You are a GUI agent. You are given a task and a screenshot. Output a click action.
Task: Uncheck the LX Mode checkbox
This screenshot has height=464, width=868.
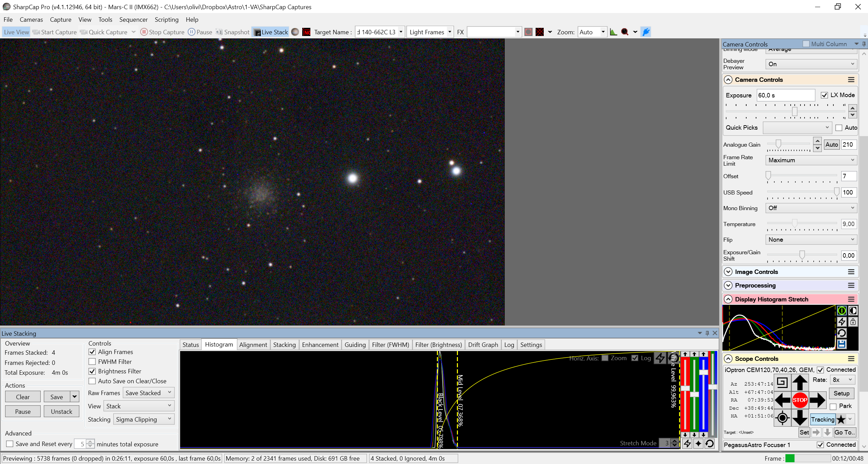(824, 95)
